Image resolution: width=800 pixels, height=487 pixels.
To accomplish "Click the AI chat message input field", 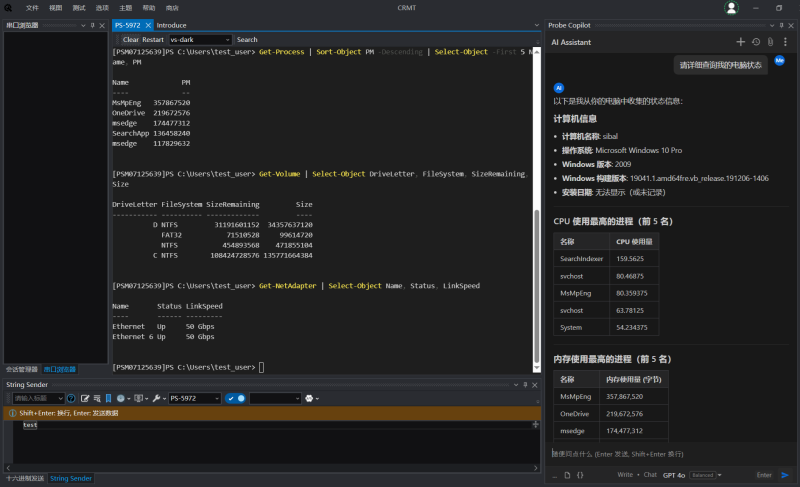I will pyautogui.click(x=670, y=453).
